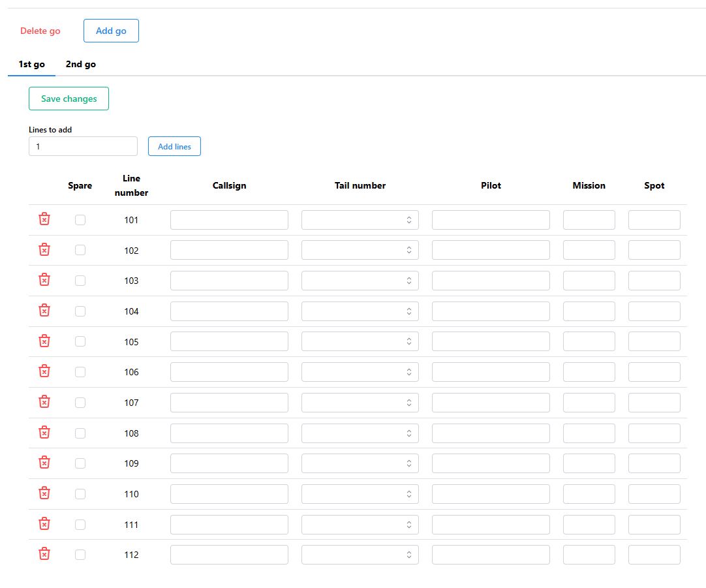706x588 pixels.
Task: Click trash icon on line 108
Action: 44,433
